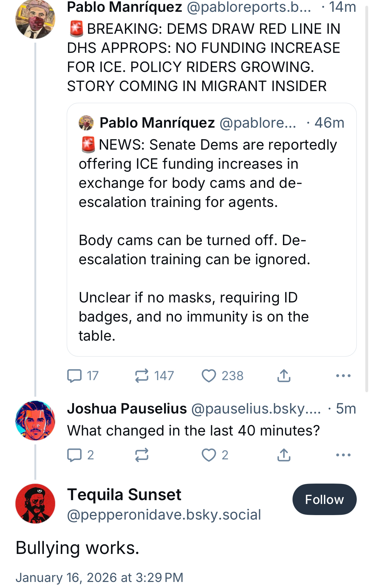Screen dimensions: 372x588
Task: Repost Pablo Manríquez's breaking post
Action: pyautogui.click(x=142, y=376)
